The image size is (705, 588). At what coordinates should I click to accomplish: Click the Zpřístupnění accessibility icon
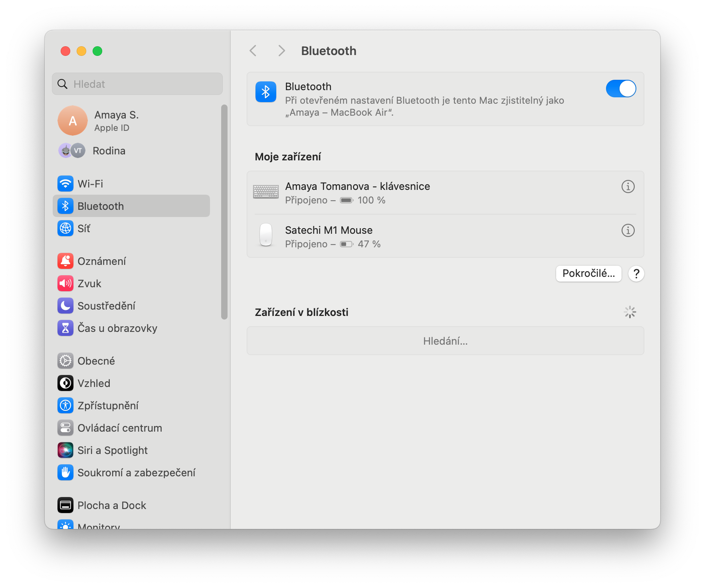(x=65, y=406)
